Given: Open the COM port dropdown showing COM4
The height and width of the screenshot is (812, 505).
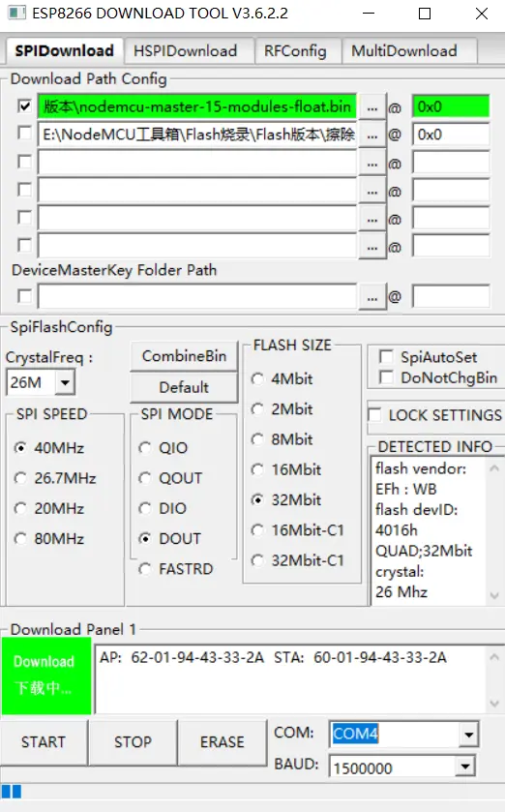Looking at the screenshot, I should click(468, 734).
